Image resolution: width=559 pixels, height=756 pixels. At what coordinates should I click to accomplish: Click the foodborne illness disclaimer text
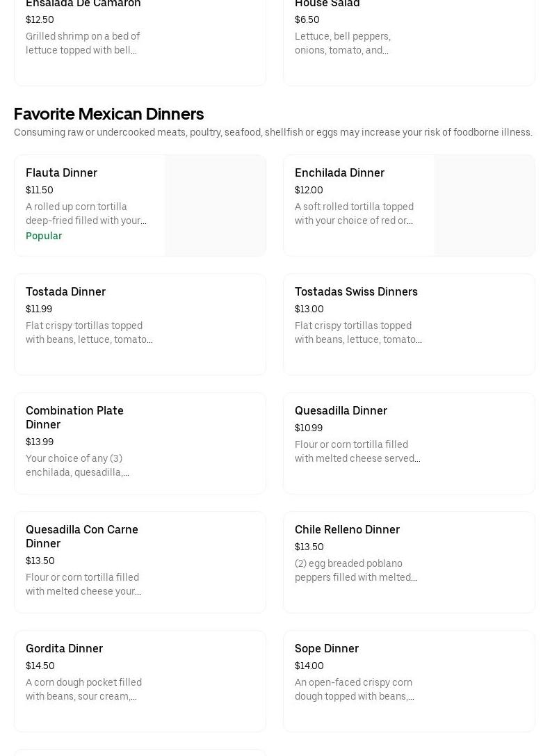click(273, 132)
